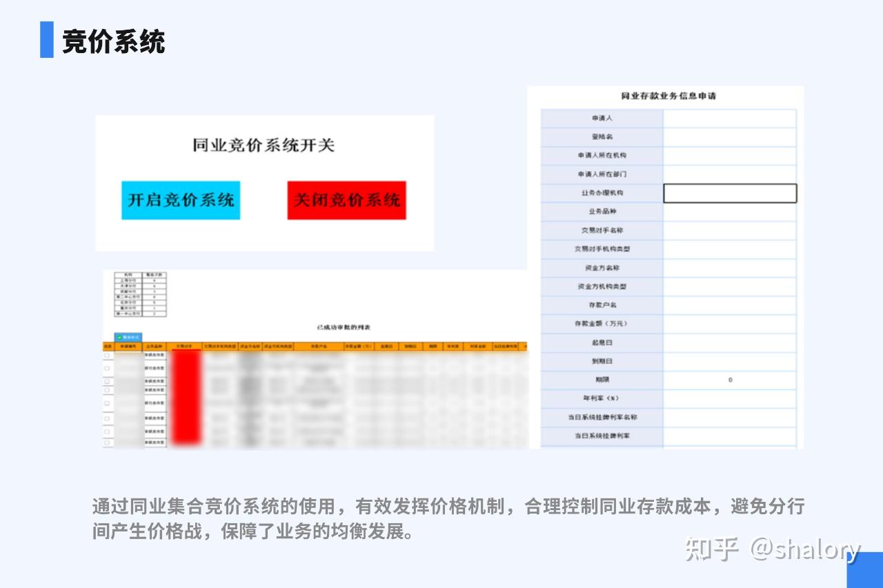Click the small blue button above the approved list table

[128, 337]
